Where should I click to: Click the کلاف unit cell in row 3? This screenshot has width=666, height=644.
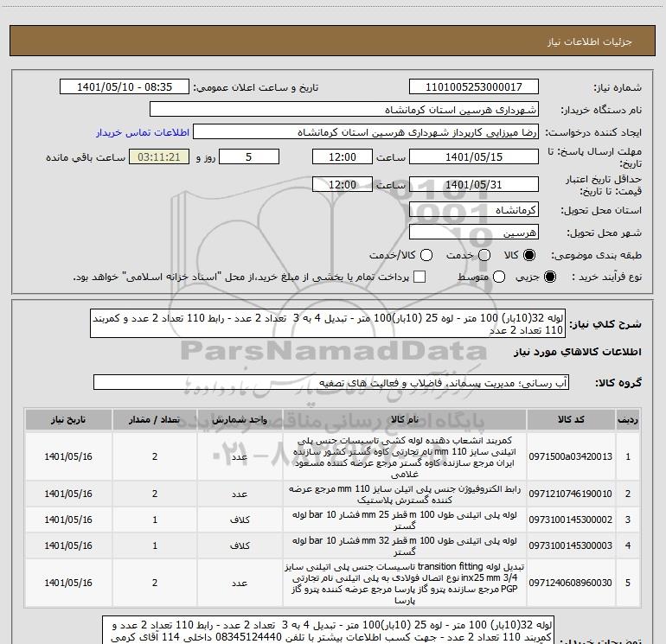pyautogui.click(x=240, y=520)
